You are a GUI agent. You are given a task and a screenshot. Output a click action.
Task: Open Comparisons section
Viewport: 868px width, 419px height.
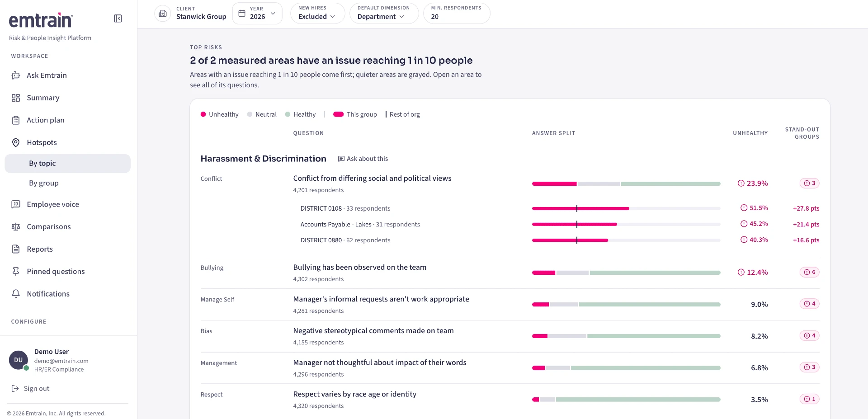tap(68, 226)
